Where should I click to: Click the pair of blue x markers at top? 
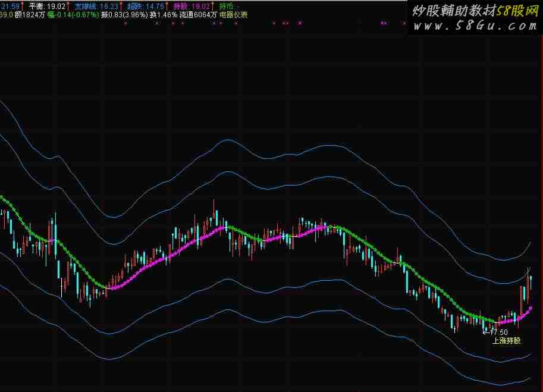click(216, 23)
